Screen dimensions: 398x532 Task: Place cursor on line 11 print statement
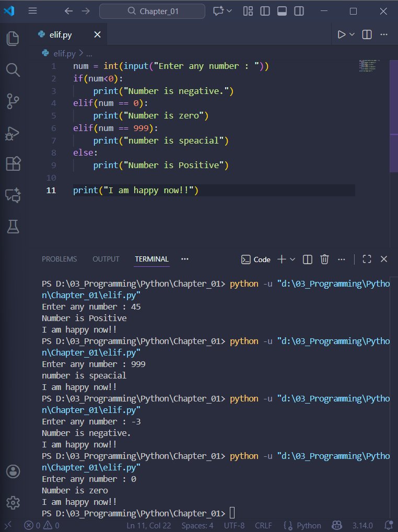(136, 191)
